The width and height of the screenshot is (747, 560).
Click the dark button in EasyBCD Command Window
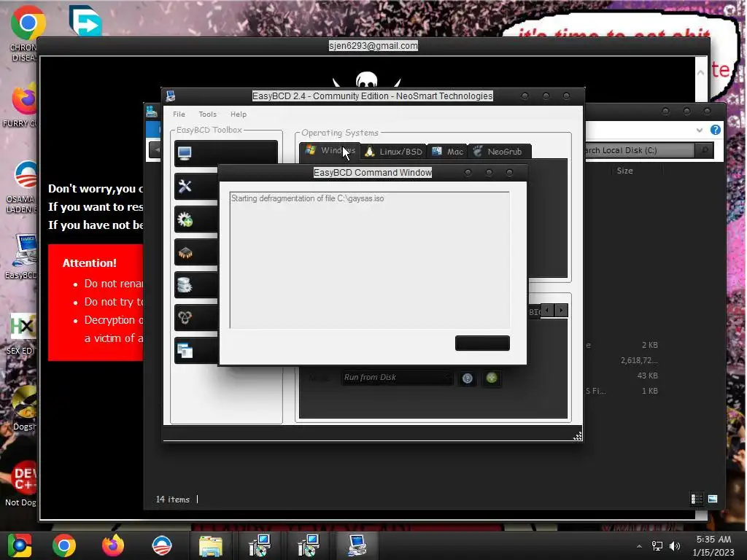coord(482,343)
